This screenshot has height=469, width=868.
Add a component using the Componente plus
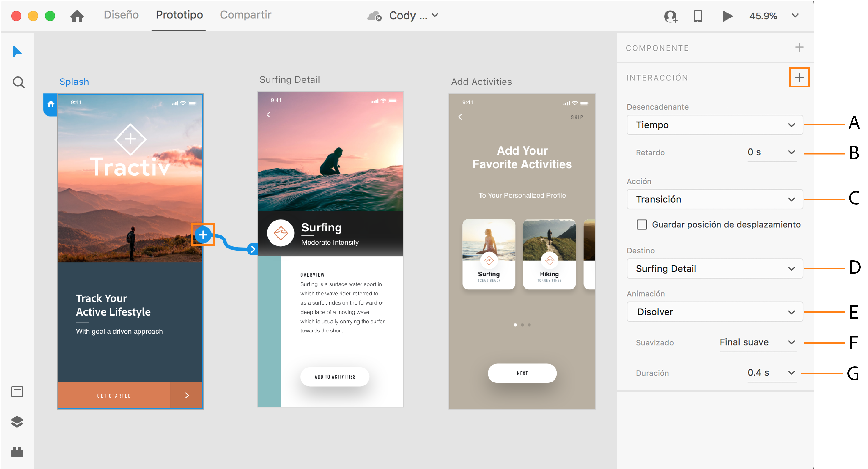799,47
